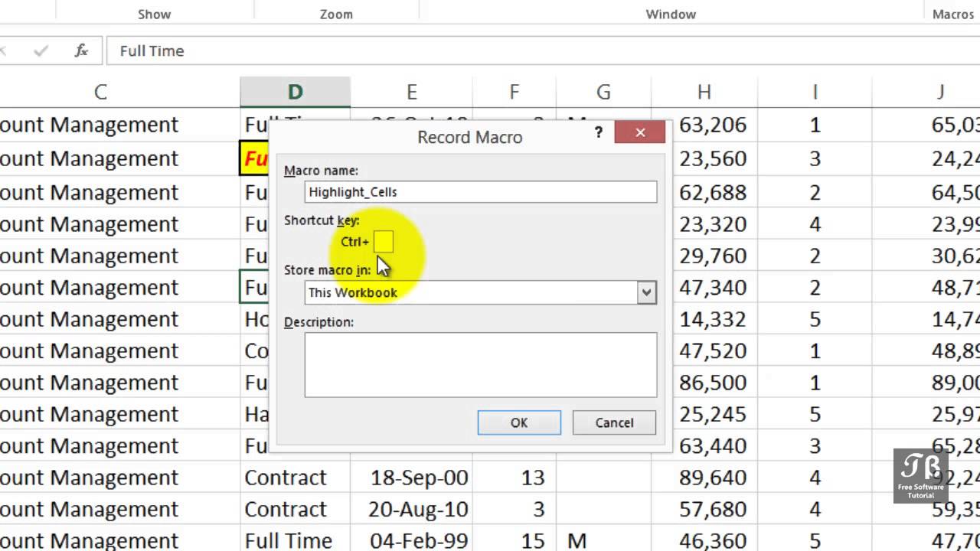The width and height of the screenshot is (980, 551).
Task: Click the Insert Function fx icon
Action: 81,51
